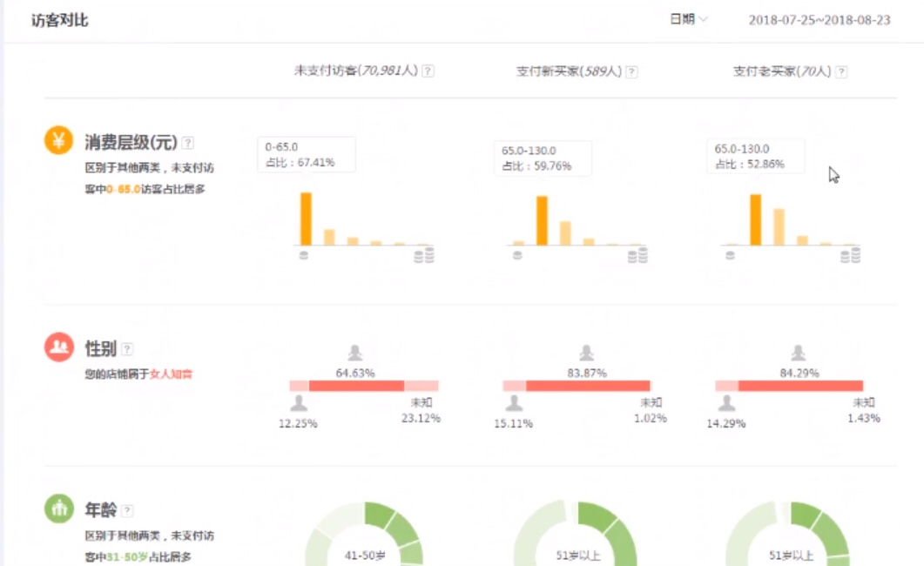The width and height of the screenshot is (924, 566).
Task: Click the single-coin icon under 支付老买家 chart
Action: (x=730, y=256)
